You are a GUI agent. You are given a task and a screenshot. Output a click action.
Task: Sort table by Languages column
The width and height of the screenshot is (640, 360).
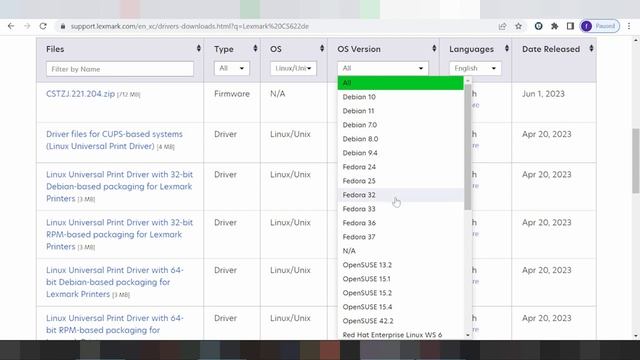click(x=507, y=49)
